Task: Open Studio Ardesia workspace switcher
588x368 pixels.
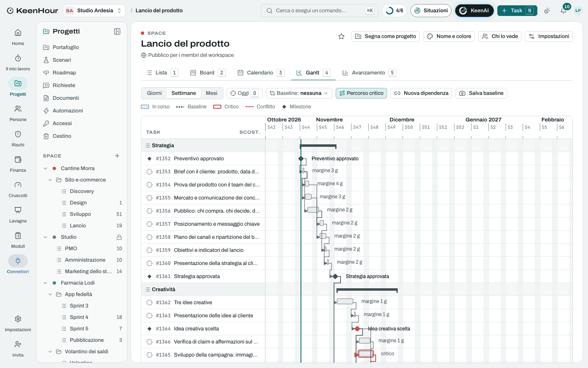Action: click(x=94, y=11)
